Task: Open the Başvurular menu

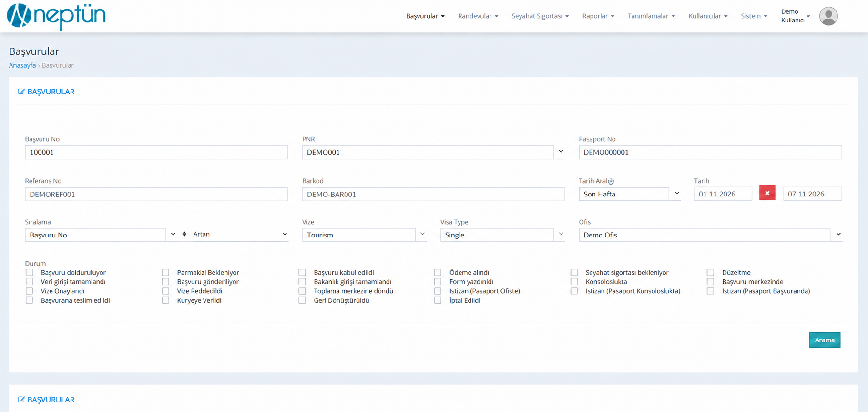Action: point(425,16)
